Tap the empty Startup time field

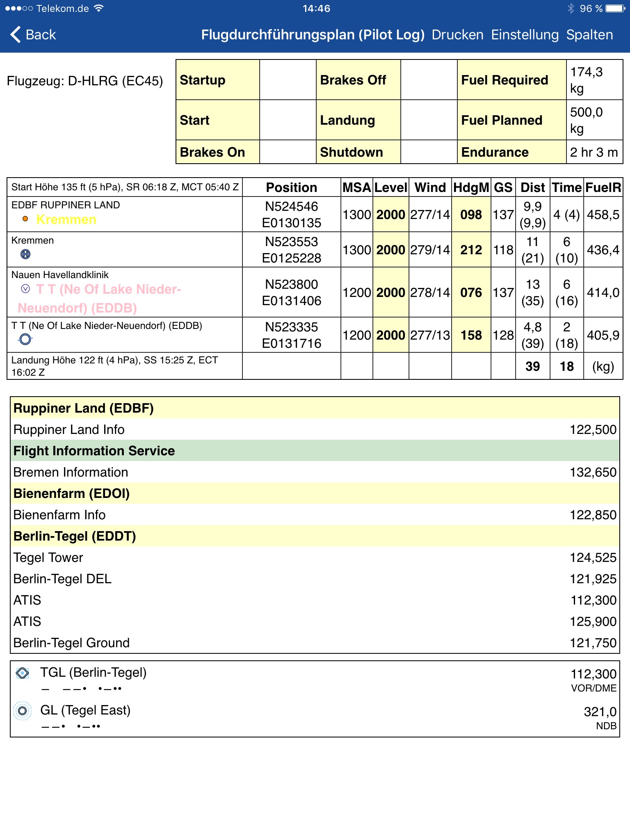[288, 80]
